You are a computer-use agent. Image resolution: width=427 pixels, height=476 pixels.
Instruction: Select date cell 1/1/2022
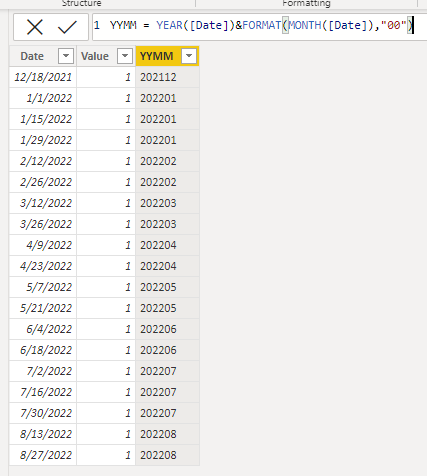pyautogui.click(x=43, y=98)
